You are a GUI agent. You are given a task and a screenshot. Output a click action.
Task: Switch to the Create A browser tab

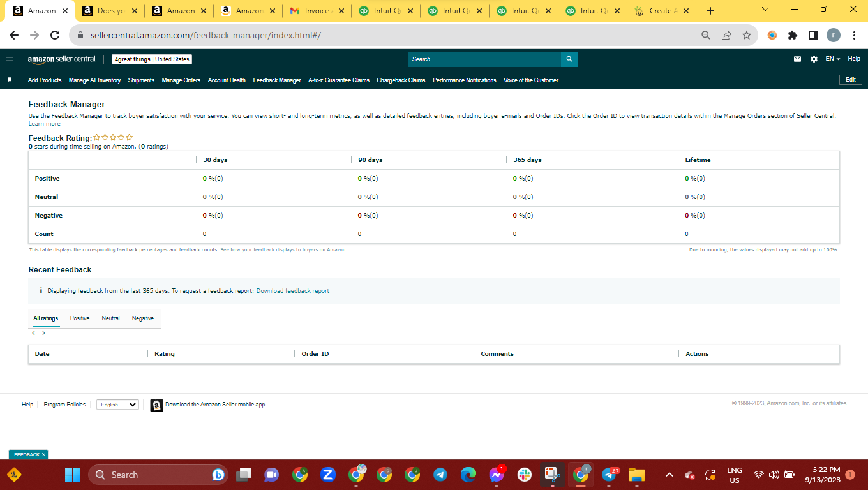[661, 11]
